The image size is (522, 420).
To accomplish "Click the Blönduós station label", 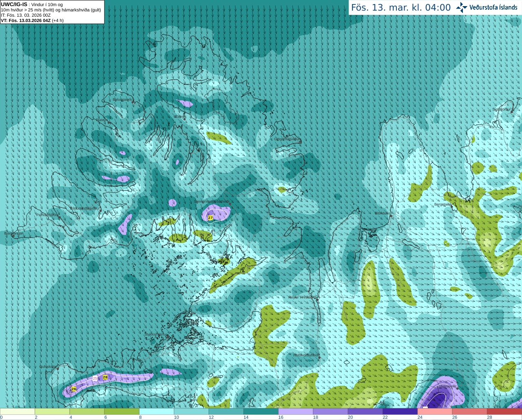I will 383,213.
